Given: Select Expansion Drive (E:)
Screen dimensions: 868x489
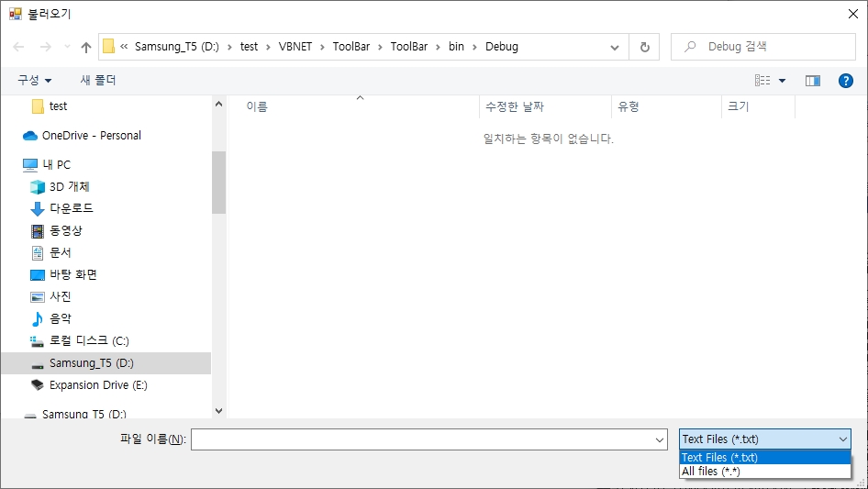Looking at the screenshot, I should [x=89, y=385].
